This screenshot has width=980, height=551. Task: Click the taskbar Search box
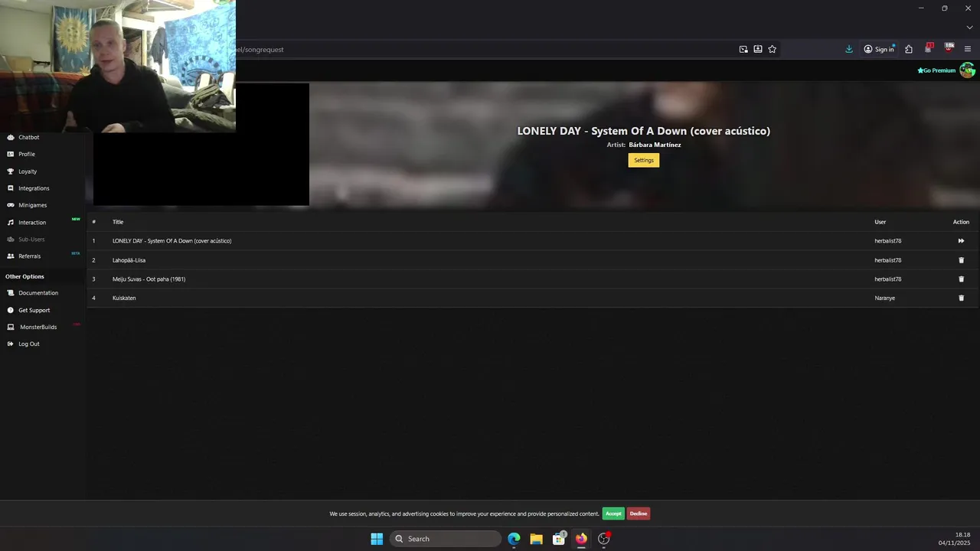point(446,539)
